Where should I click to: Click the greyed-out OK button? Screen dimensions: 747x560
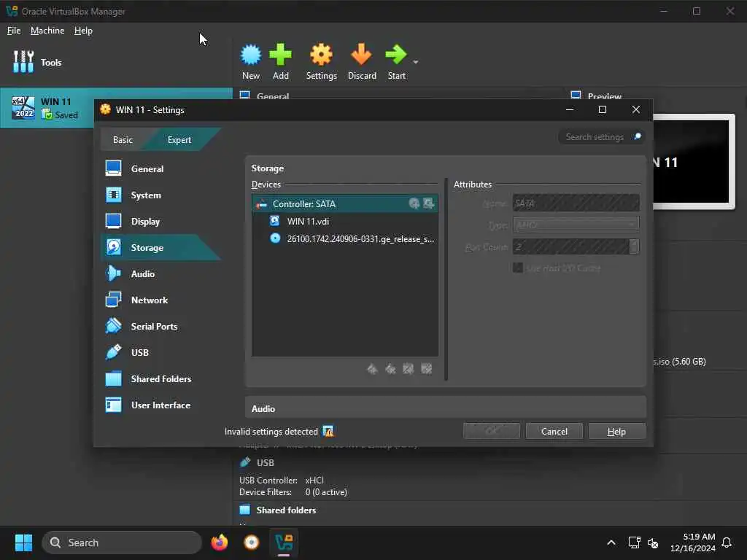point(491,431)
